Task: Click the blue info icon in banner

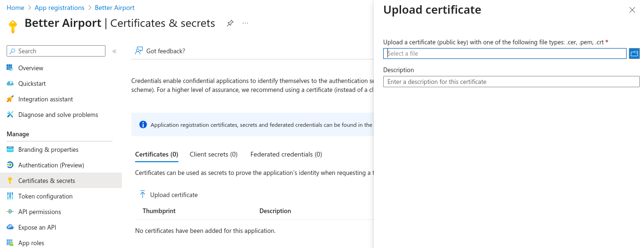Action: click(x=143, y=124)
